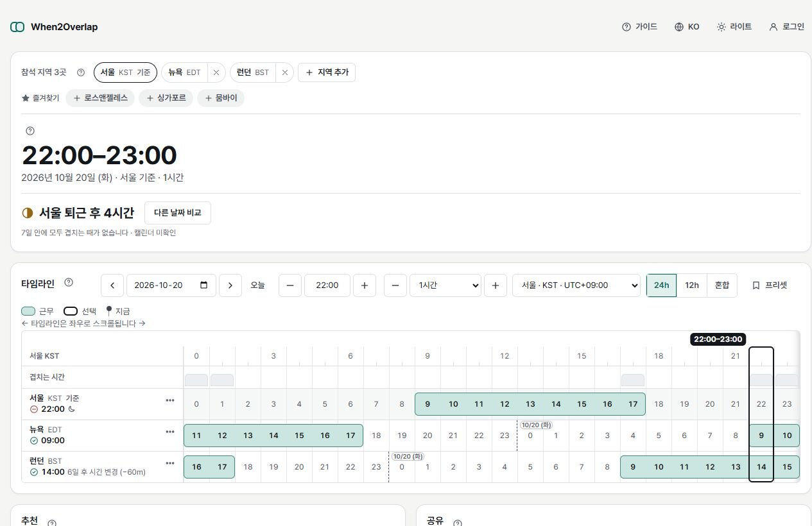Click the check icon beside 뉴욕 09:00
This screenshot has height=526, width=812.
(34, 441)
